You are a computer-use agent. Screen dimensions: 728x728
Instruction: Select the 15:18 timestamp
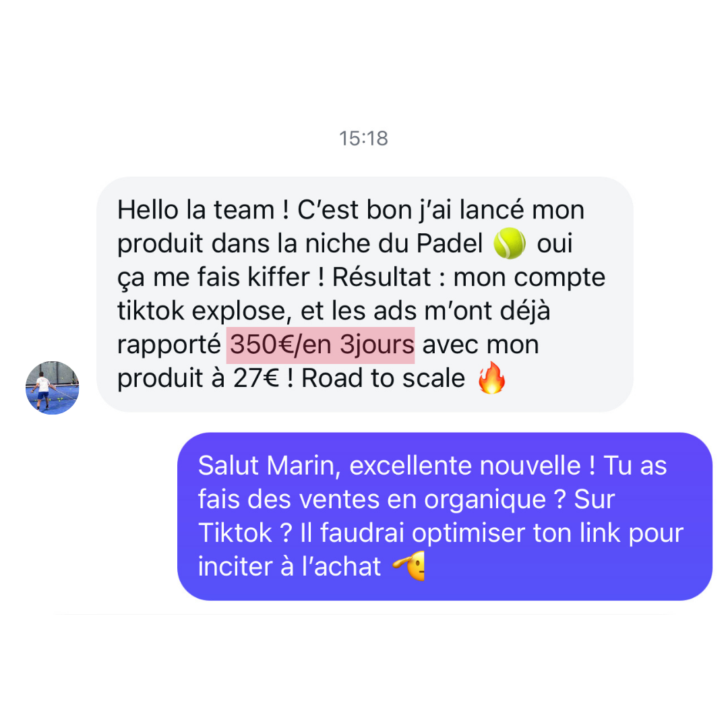363,138
